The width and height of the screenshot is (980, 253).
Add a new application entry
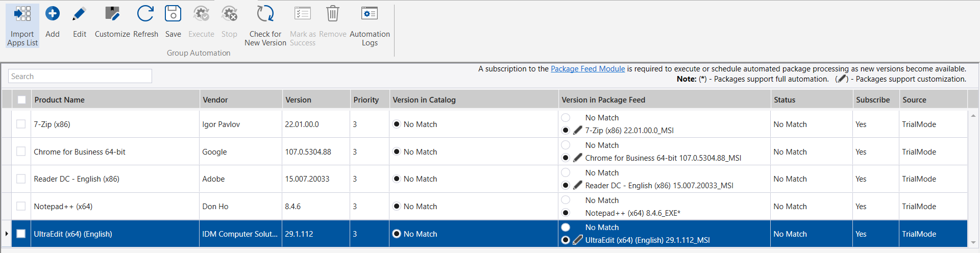pos(53,14)
